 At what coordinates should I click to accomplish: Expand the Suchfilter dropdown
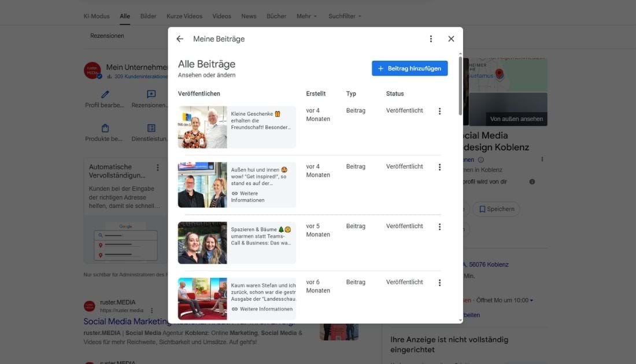pos(345,16)
